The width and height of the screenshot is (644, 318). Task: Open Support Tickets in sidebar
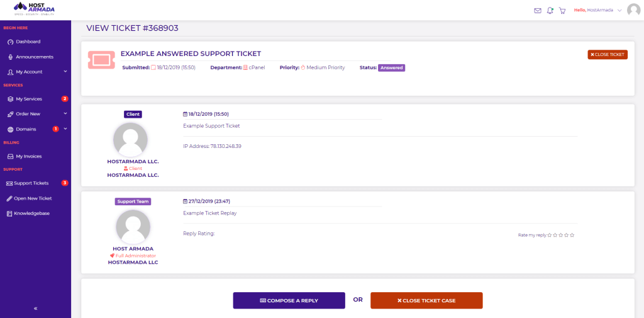pos(31,183)
